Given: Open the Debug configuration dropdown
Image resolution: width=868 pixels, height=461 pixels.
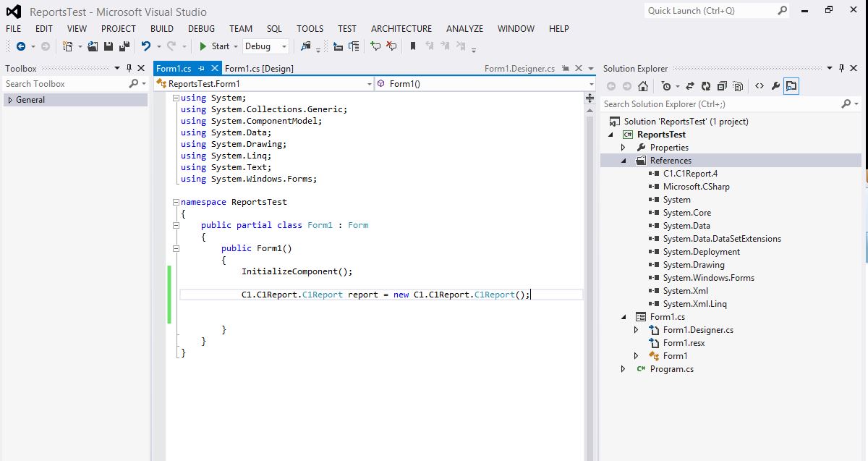Looking at the screenshot, I should point(265,46).
